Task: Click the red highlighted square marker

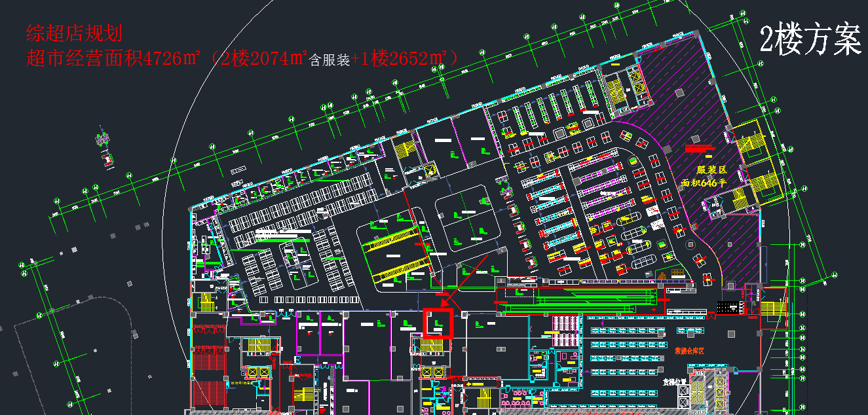Action: coord(438,323)
